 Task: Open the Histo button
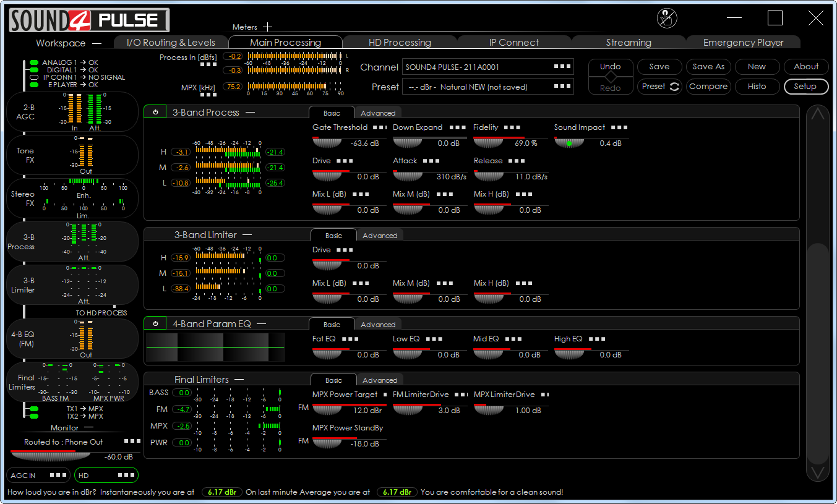757,87
